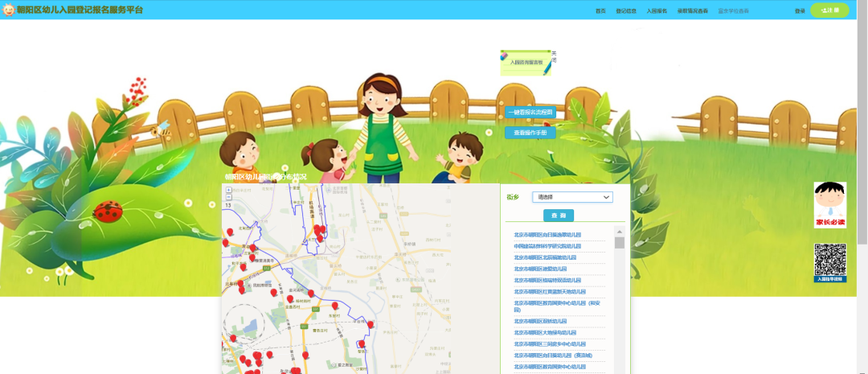Expand the 街乡 dropdown selector
This screenshot has width=868, height=374.
pyautogui.click(x=572, y=197)
